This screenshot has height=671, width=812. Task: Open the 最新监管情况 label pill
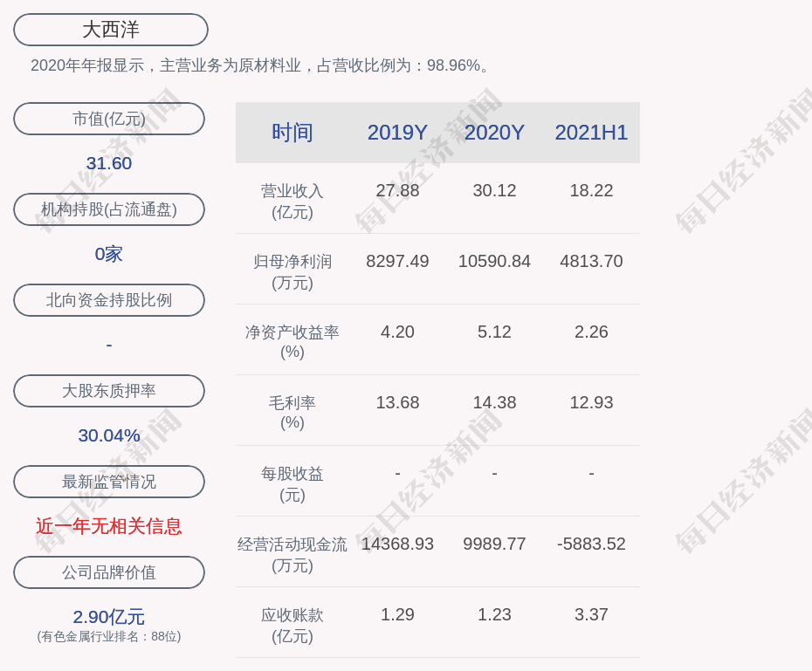pos(109,482)
